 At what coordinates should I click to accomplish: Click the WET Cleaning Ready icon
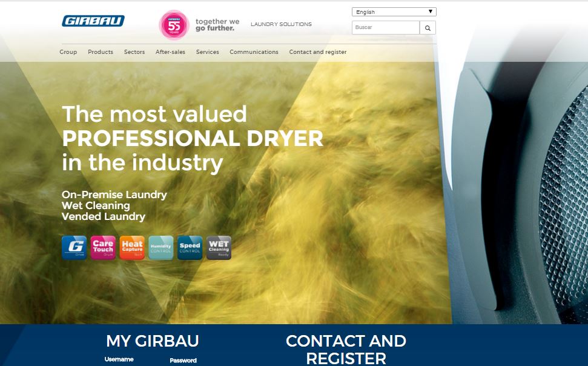pyautogui.click(x=219, y=247)
